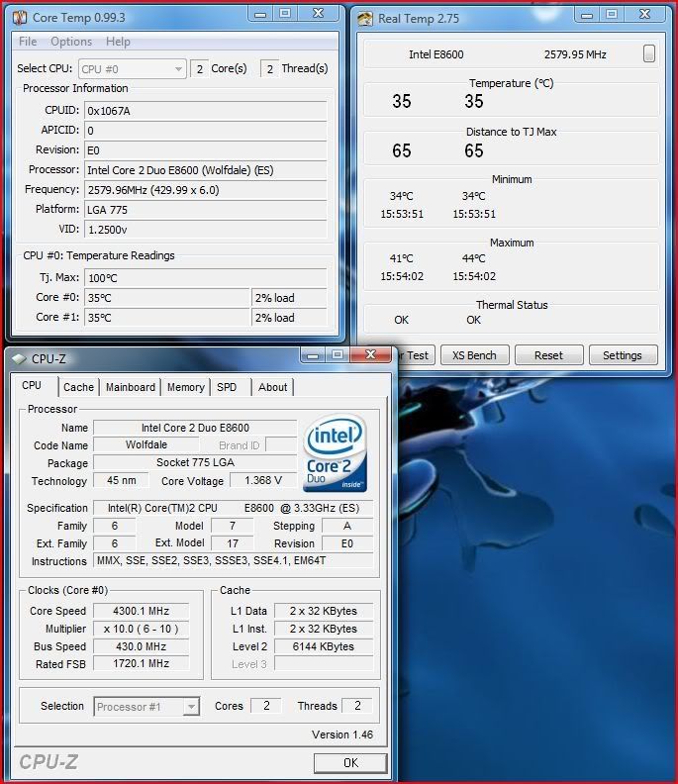Click the Processor field in Core Temp
Viewport: 678px width, 784px height.
tap(206, 170)
